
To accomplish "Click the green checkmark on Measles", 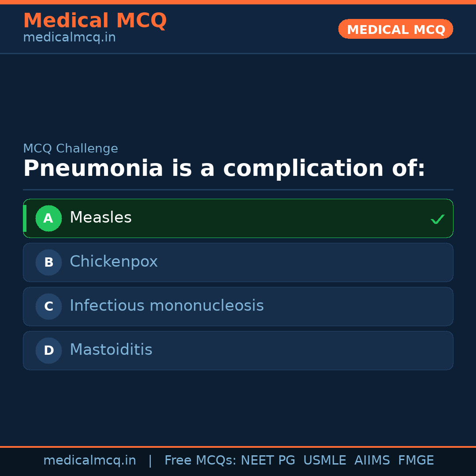I will (x=437, y=219).
